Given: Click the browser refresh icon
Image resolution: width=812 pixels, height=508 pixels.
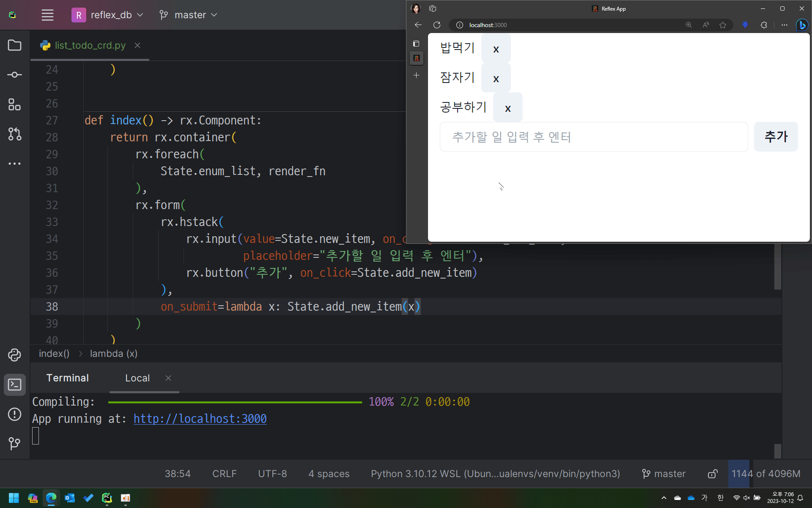Looking at the screenshot, I should coord(437,25).
